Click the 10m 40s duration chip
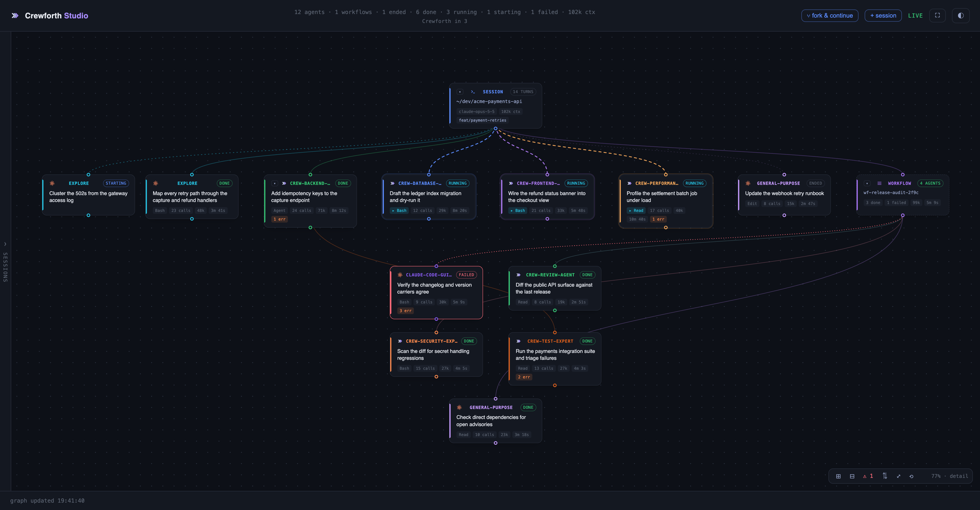 coord(637,219)
